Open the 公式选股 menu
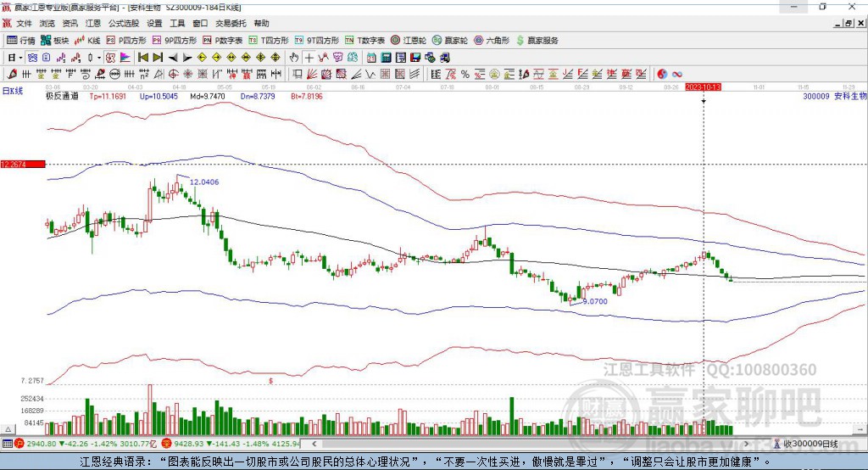The height and width of the screenshot is (470, 868). coord(124,23)
